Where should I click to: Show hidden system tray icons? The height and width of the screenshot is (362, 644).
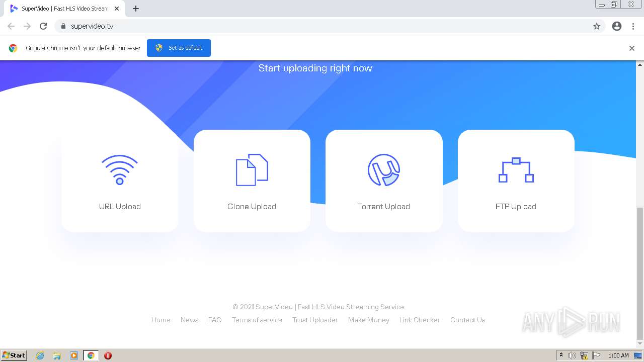[561, 355]
